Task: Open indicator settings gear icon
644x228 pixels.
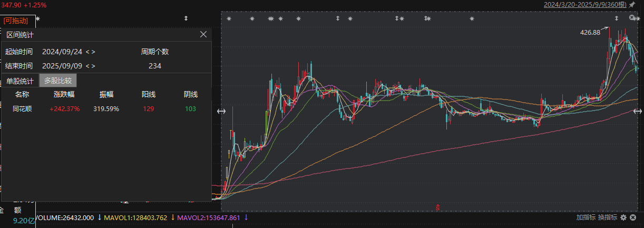Action: coord(623,217)
